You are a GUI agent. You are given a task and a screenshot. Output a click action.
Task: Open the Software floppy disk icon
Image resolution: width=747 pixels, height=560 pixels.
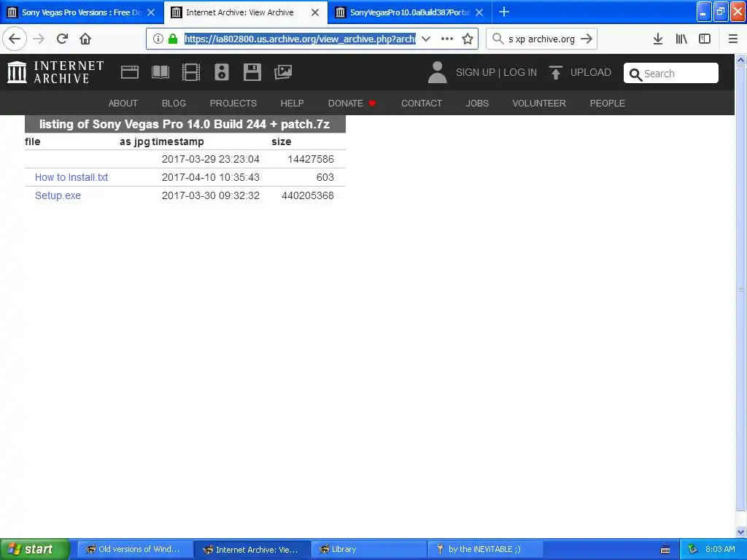[x=252, y=72]
